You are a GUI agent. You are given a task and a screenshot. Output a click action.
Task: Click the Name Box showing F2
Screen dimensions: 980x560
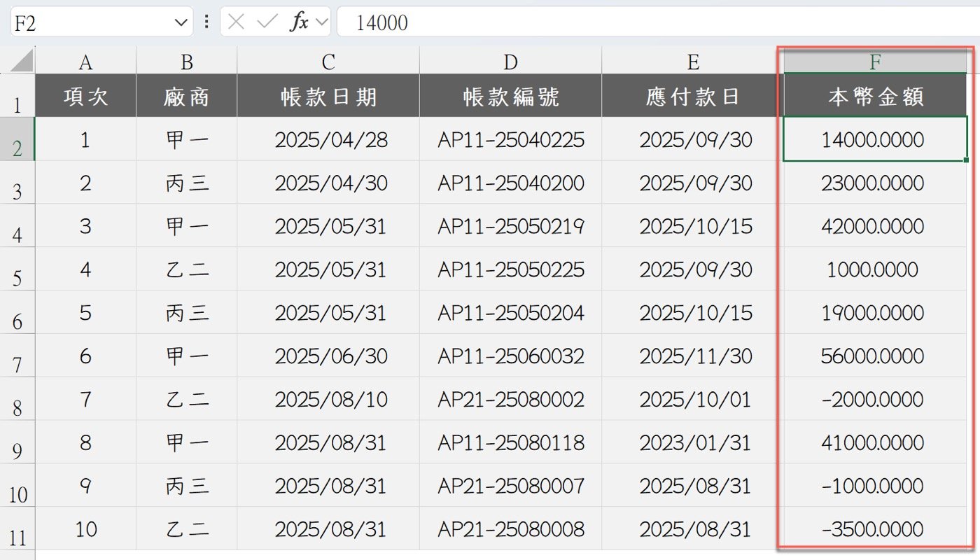tap(100, 22)
